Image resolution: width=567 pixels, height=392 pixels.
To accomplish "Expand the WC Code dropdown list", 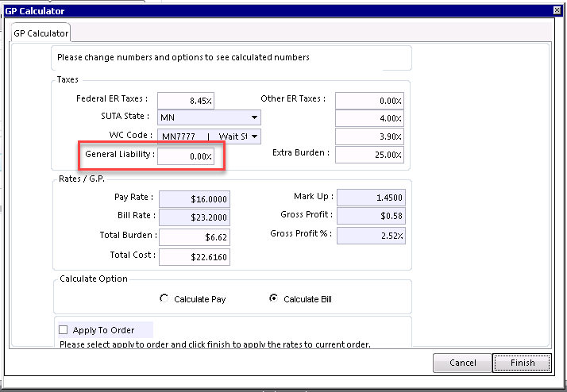I will pos(254,136).
